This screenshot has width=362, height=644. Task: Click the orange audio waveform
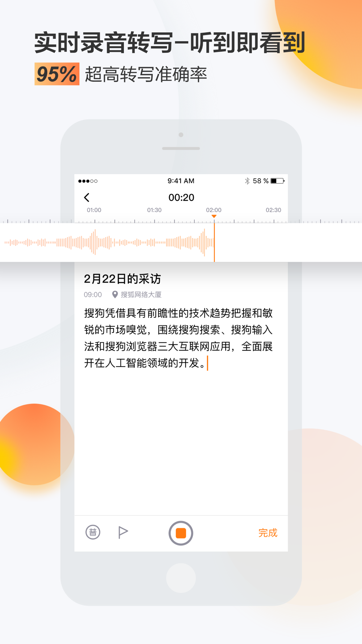pos(109,242)
